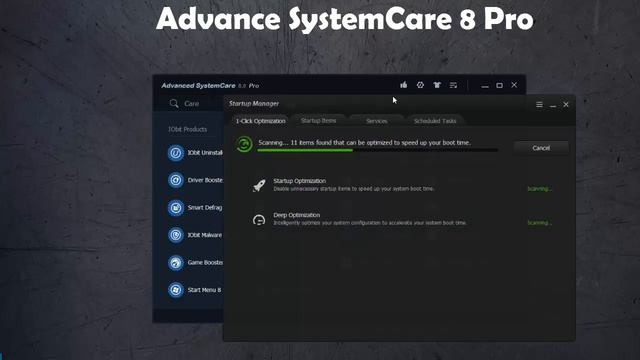Click the Startup Optimization title text
This screenshot has width=640, height=360.
tap(300, 181)
